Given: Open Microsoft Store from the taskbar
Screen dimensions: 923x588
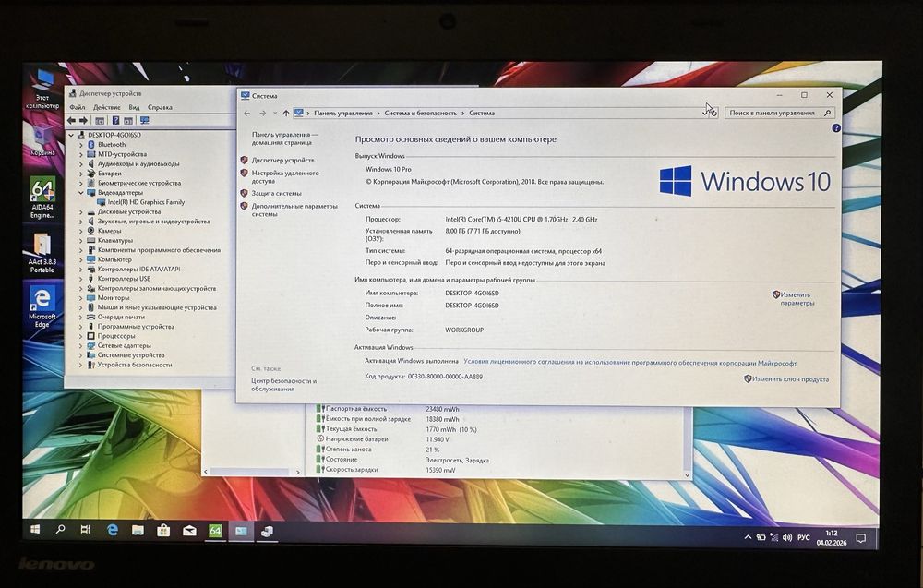Looking at the screenshot, I should tap(163, 531).
